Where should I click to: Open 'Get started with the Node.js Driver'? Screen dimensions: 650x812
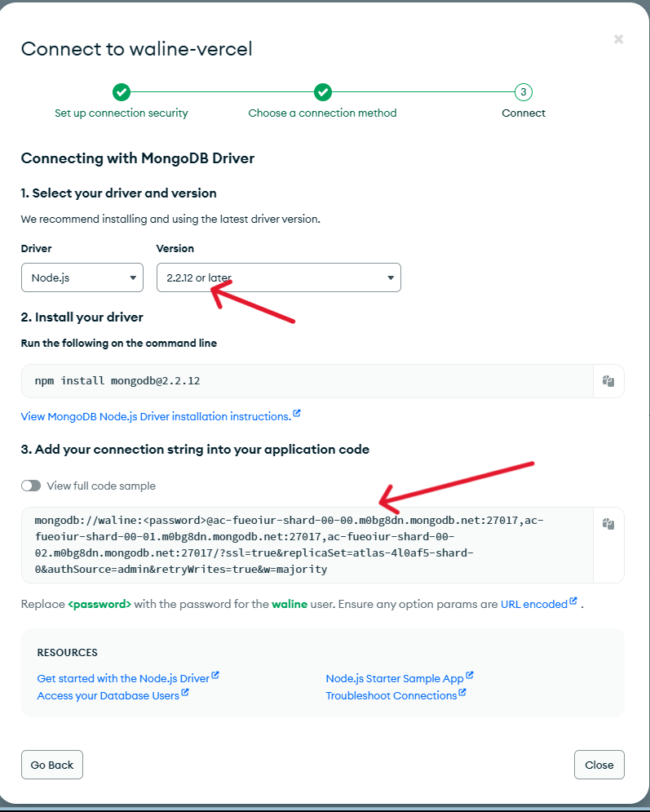pyautogui.click(x=123, y=678)
